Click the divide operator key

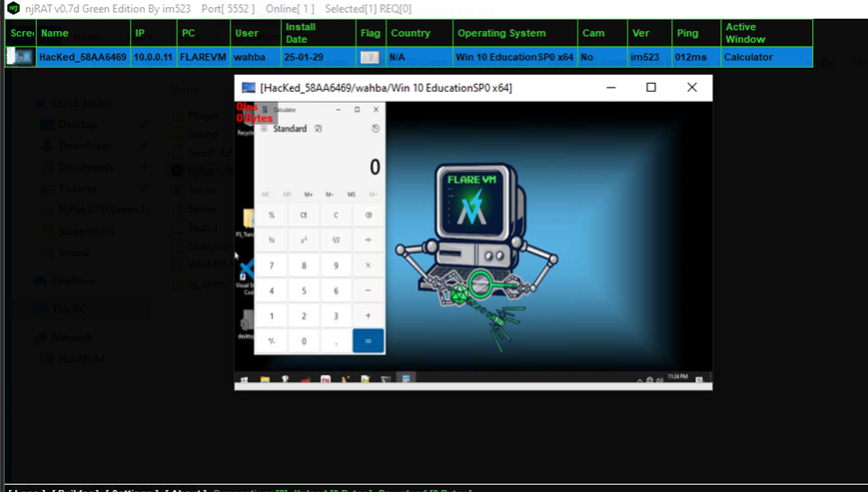click(x=369, y=240)
